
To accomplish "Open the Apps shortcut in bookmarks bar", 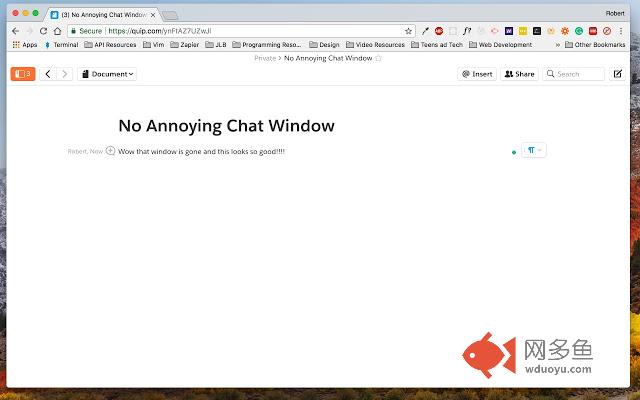I will pos(25,45).
